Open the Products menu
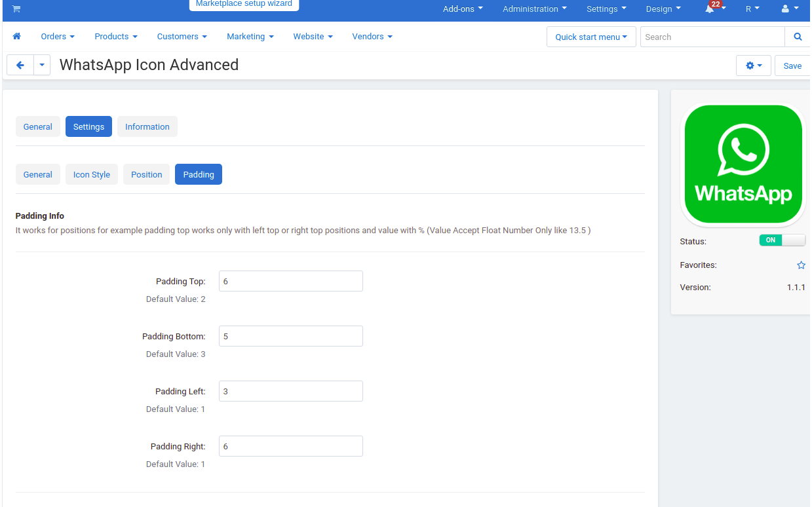Image resolution: width=812 pixels, height=507 pixels. tap(116, 37)
